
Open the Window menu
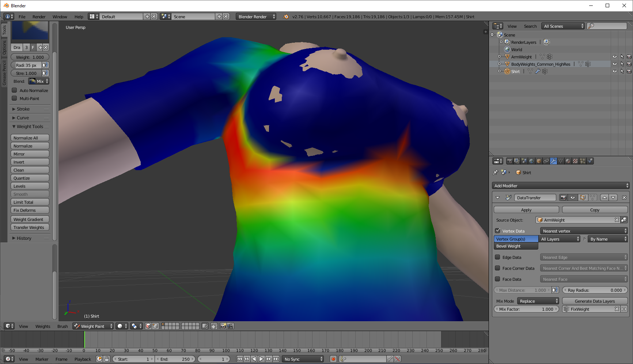60,16
